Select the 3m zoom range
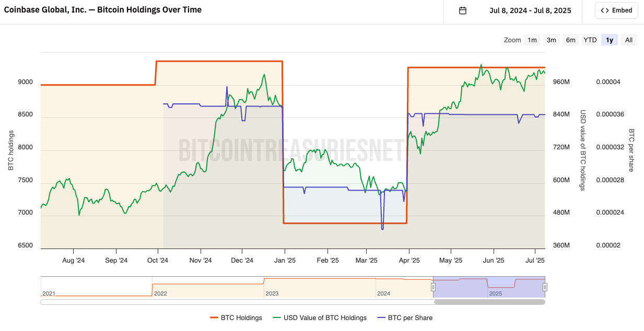Image resolution: width=644 pixels, height=331 pixels. pos(551,40)
